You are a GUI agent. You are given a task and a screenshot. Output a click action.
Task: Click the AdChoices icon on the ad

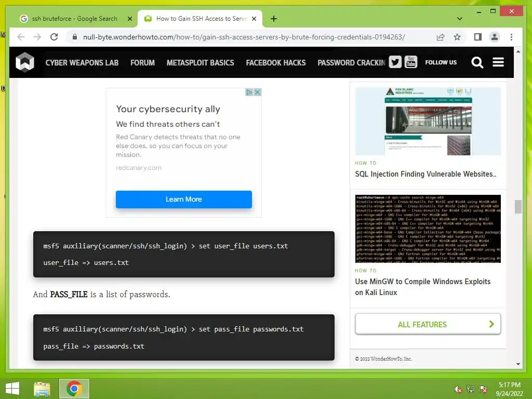tap(249, 92)
